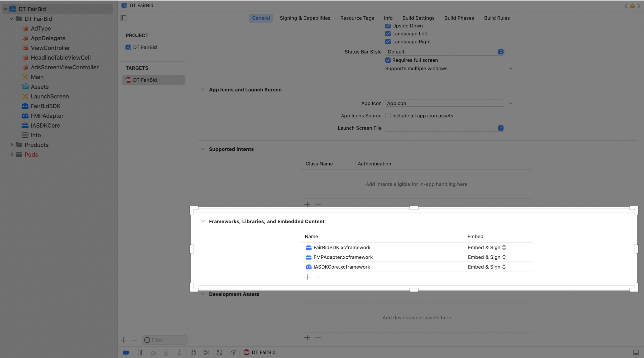Expand the Products group

pos(12,145)
